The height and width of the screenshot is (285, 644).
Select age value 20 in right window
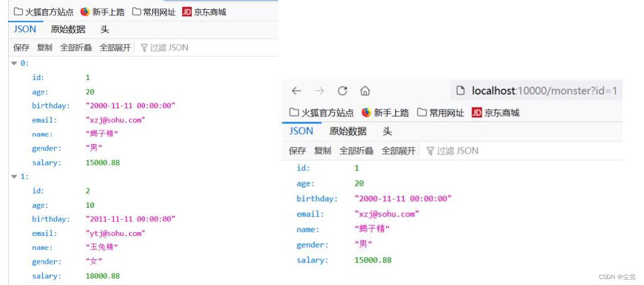point(359,183)
